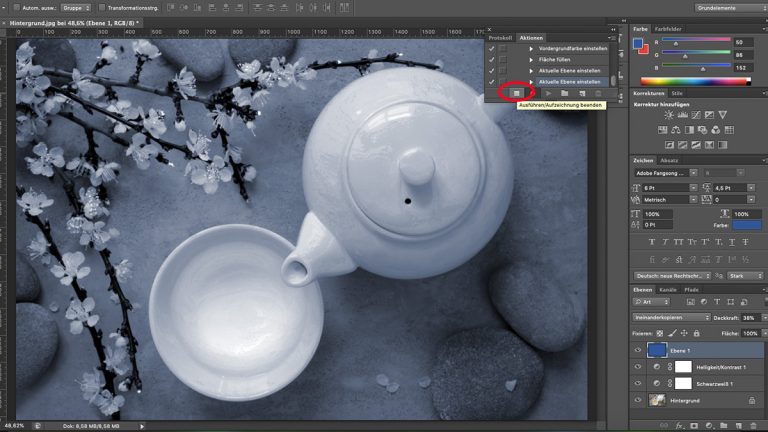Screen dimensions: 768x432
Task: Toggle visibility of Schwarzweiß 1 layer
Action: click(x=639, y=383)
